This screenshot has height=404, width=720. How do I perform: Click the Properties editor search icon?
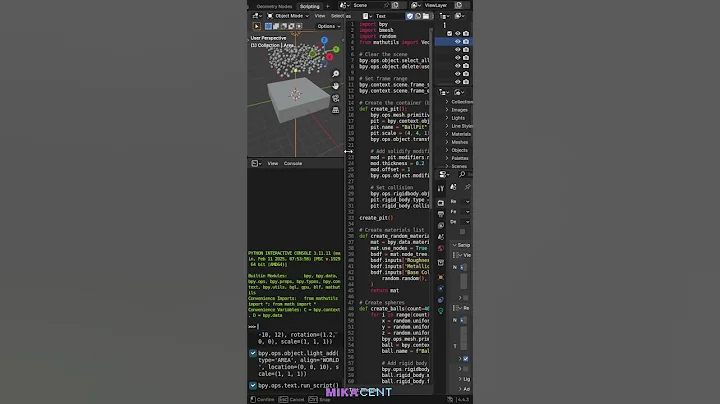(462, 174)
